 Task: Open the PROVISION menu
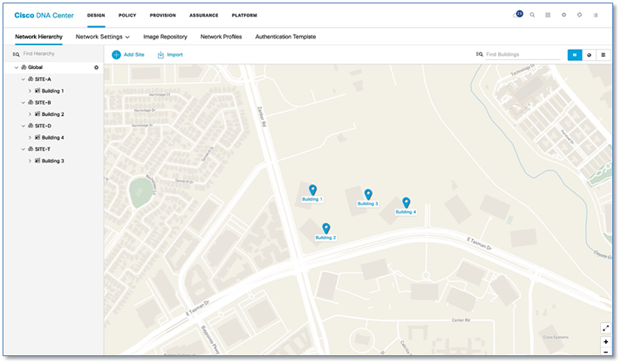coord(162,16)
